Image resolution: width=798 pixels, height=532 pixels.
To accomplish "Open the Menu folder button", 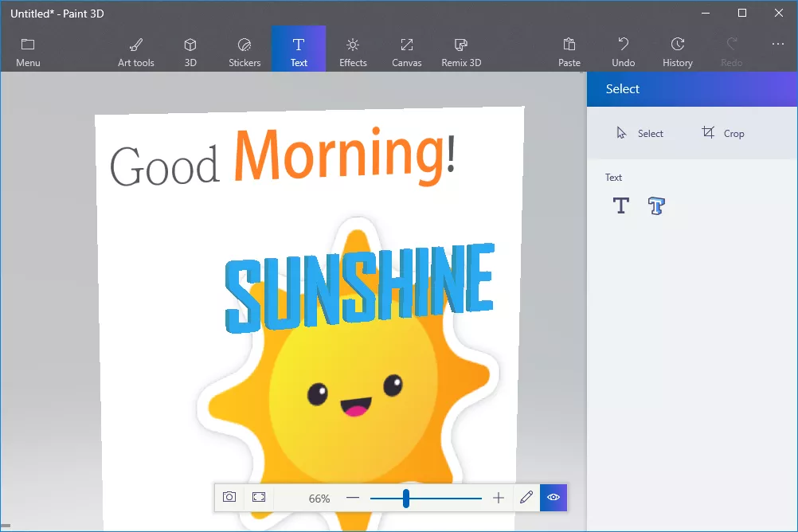I will tap(28, 52).
